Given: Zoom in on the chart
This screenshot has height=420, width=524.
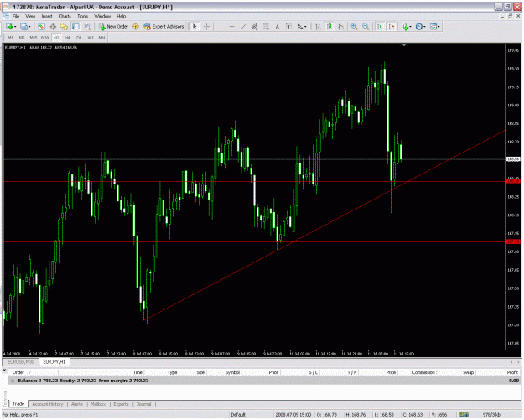Looking at the screenshot, I should pyautogui.click(x=355, y=27).
